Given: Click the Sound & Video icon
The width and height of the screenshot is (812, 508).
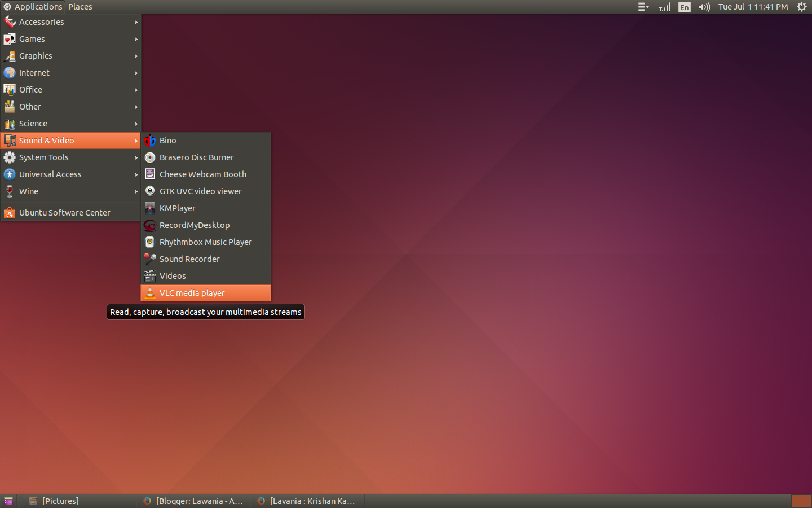Looking at the screenshot, I should coord(10,141).
